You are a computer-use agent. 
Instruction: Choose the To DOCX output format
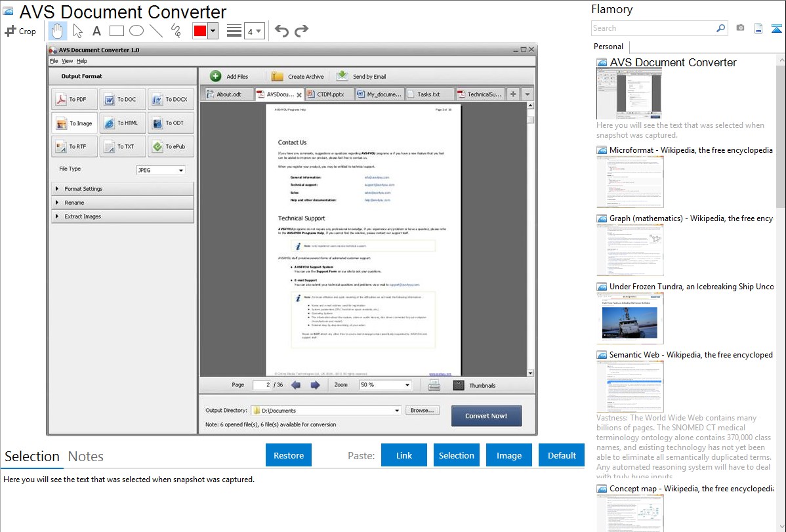[171, 99]
